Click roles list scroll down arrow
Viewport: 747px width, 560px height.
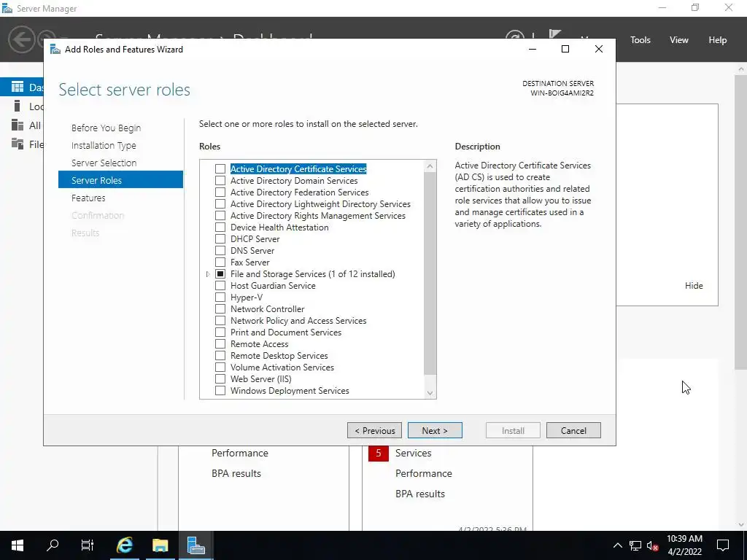pyautogui.click(x=430, y=393)
